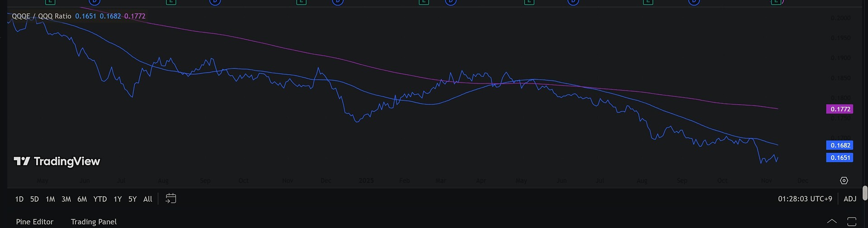The width and height of the screenshot is (868, 228).
Task: Select the 3M time range
Action: pos(66,199)
